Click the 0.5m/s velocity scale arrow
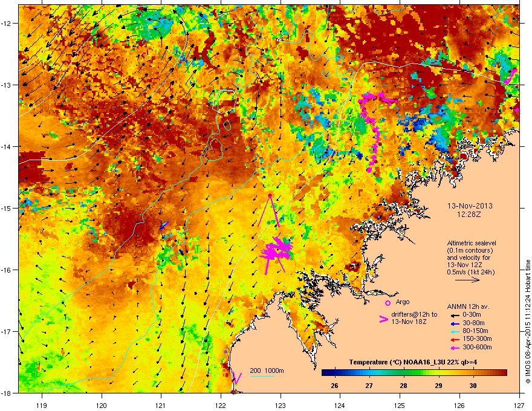Viewport: 532px width, 411px height. [x=467, y=280]
